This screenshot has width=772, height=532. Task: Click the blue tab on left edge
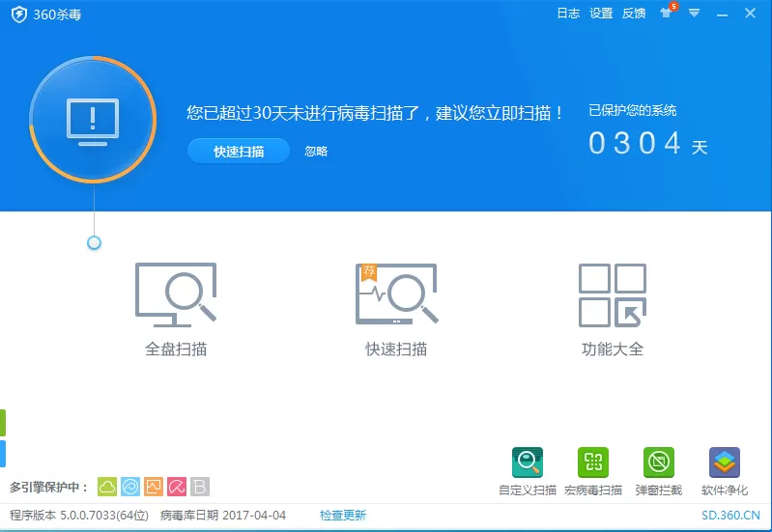click(3, 454)
